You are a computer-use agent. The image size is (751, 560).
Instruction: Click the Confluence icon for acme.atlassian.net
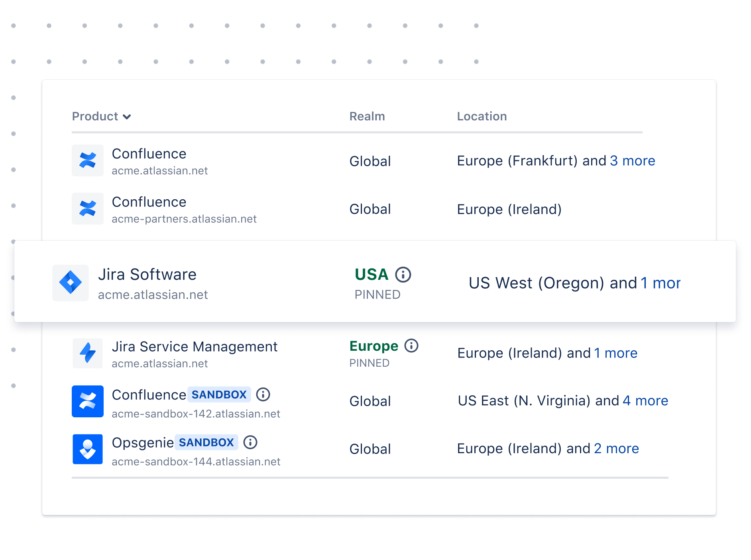[88, 161]
